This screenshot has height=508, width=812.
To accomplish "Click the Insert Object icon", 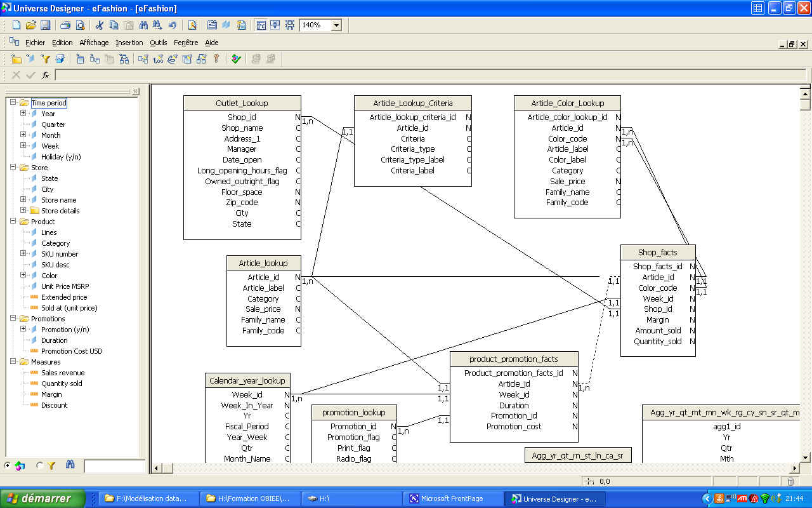I will tap(30, 59).
